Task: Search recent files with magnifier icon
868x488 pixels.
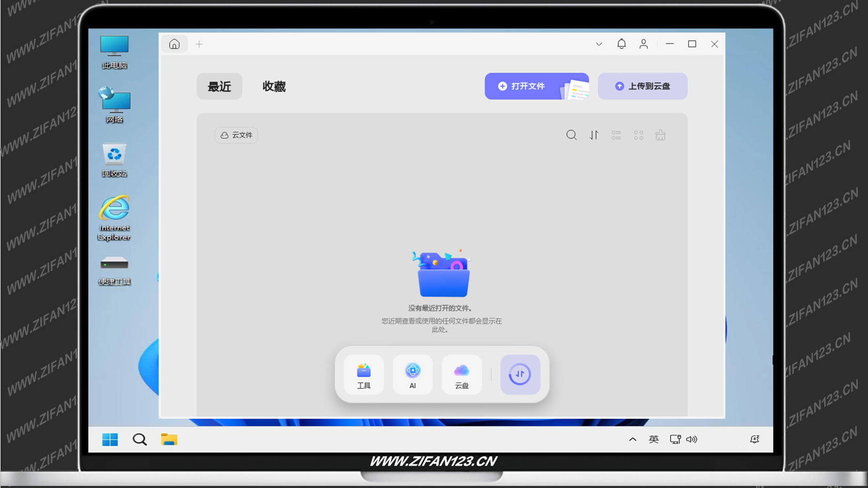Action: click(571, 135)
